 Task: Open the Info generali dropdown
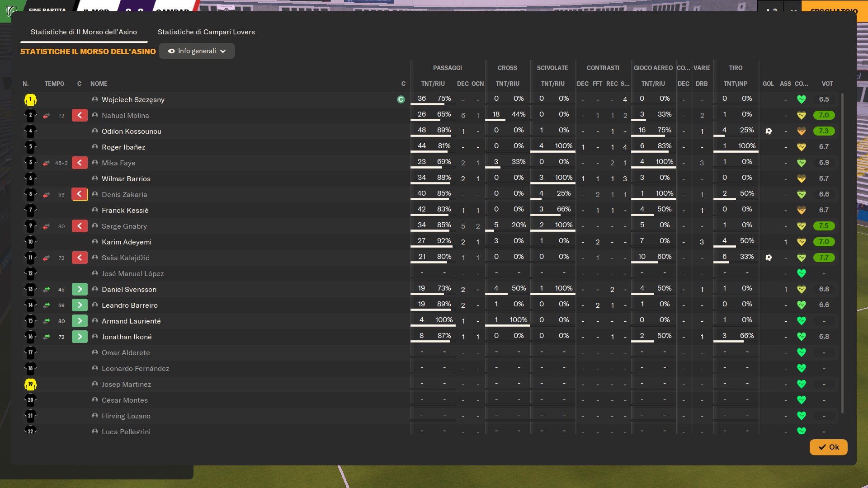pos(197,51)
